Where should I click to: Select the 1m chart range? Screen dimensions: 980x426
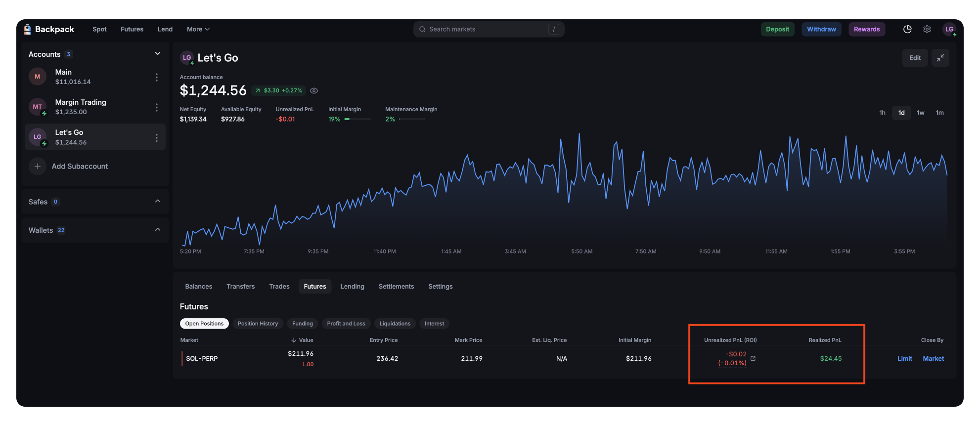939,113
